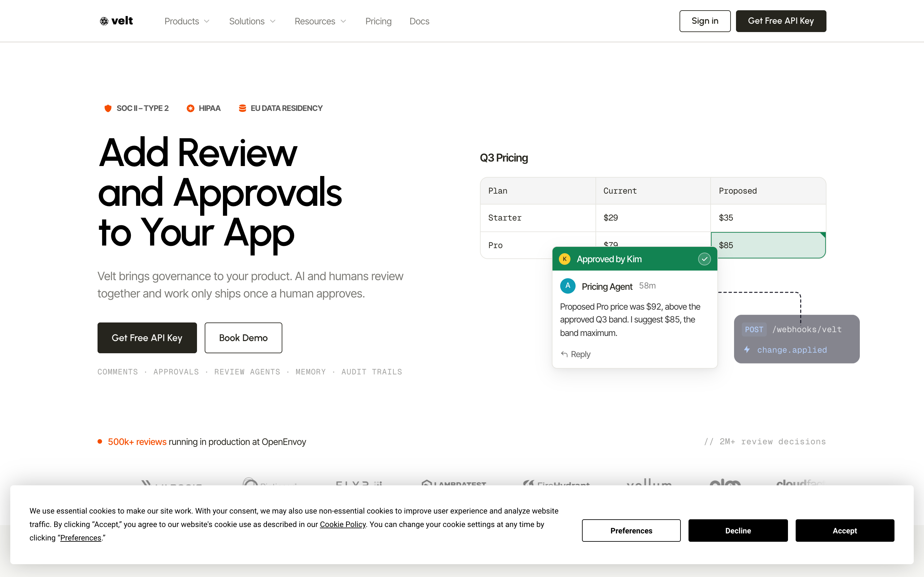Viewport: 924px width, 577px height.
Task: Click the Sign in button
Action: point(705,21)
